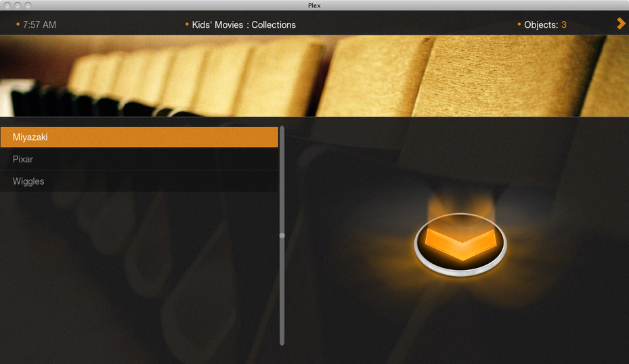Click the Plex window title
This screenshot has width=629, height=364.
click(314, 5)
